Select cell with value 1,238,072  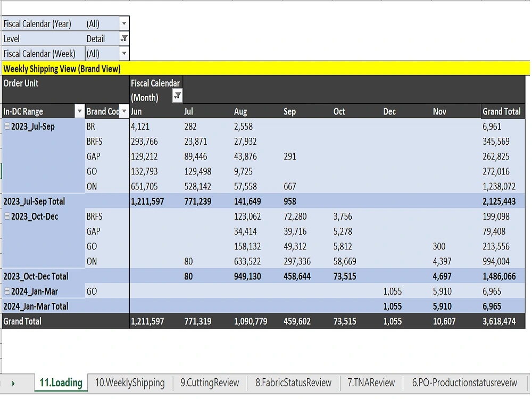(x=503, y=186)
